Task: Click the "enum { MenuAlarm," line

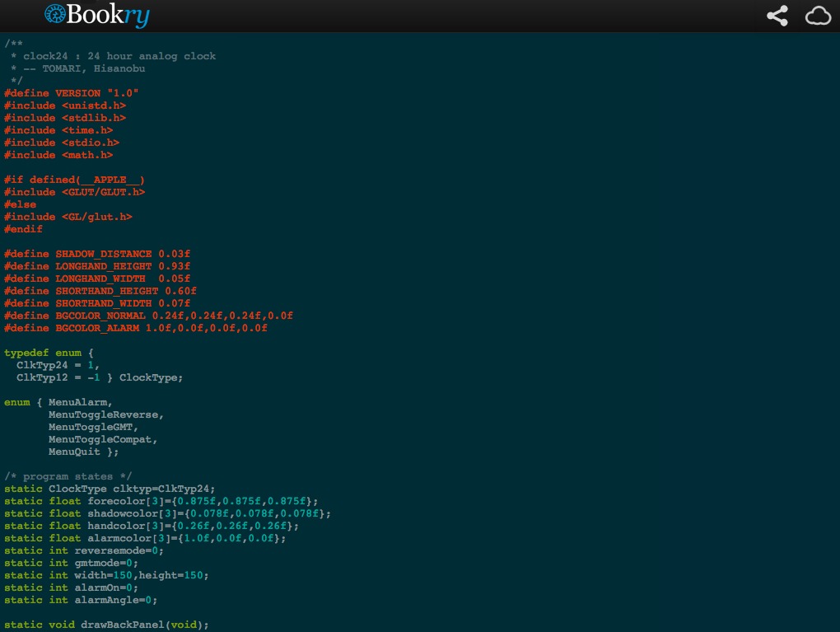Action: click(58, 402)
